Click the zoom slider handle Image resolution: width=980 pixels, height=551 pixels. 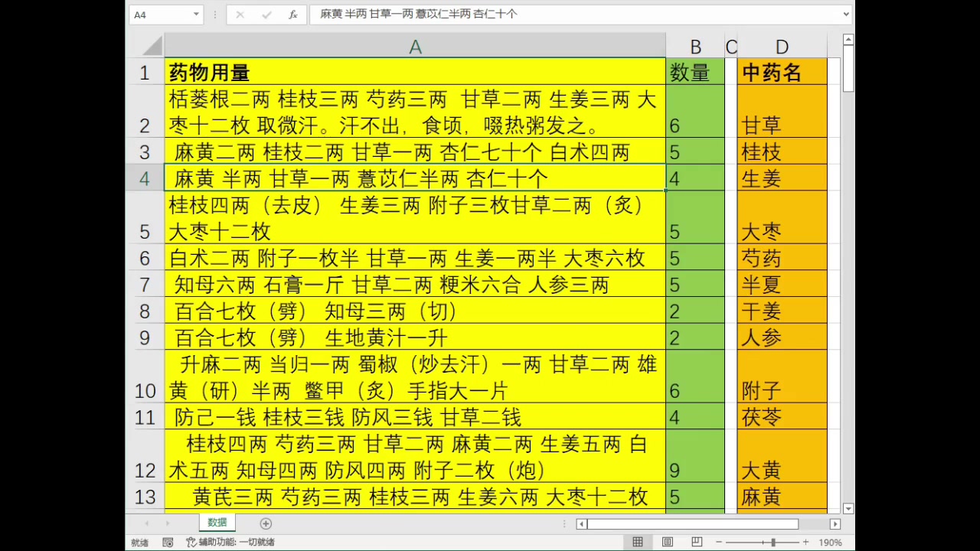pyautogui.click(x=773, y=542)
